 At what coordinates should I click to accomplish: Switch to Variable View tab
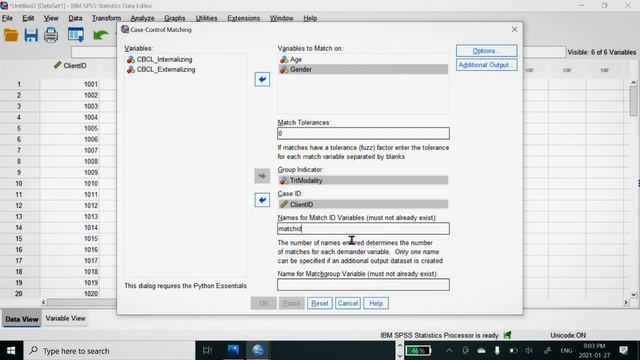(x=65, y=318)
